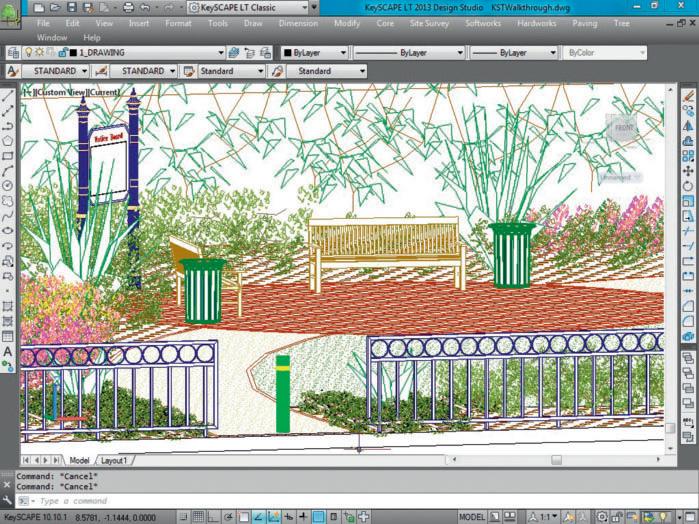
Task: Click the Erase tool in Modify toolbar
Action: (x=688, y=95)
